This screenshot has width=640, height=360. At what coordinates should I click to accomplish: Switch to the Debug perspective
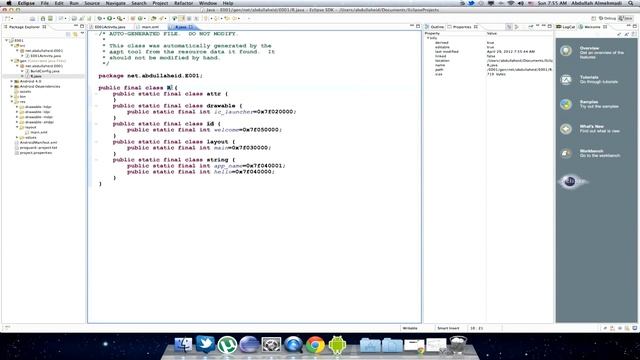[607, 18]
